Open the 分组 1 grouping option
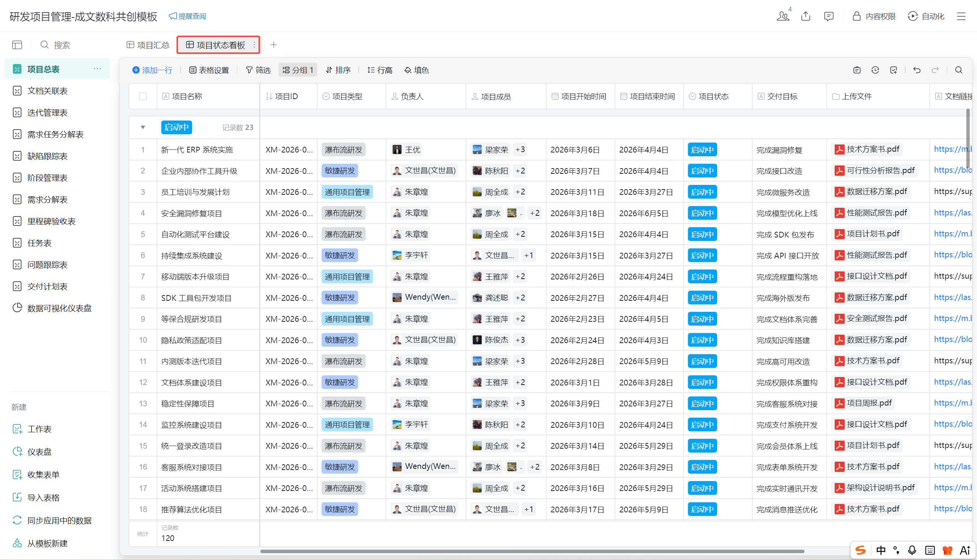 [x=298, y=70]
